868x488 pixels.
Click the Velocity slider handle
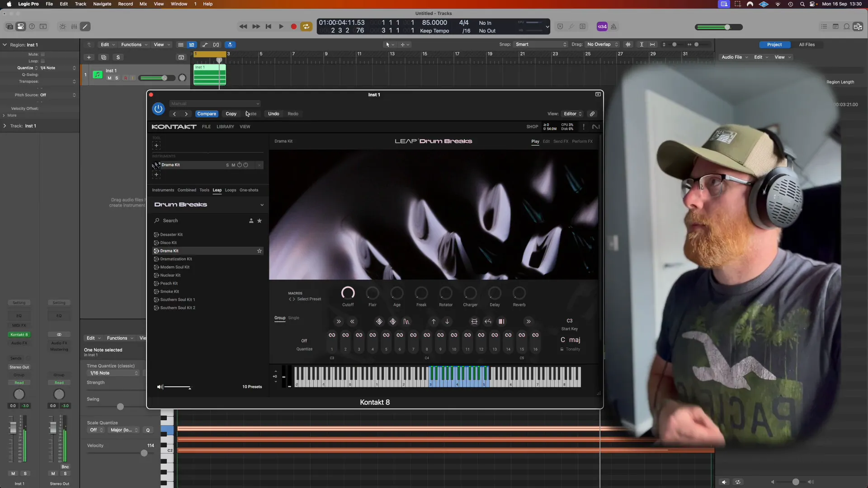coord(144,454)
